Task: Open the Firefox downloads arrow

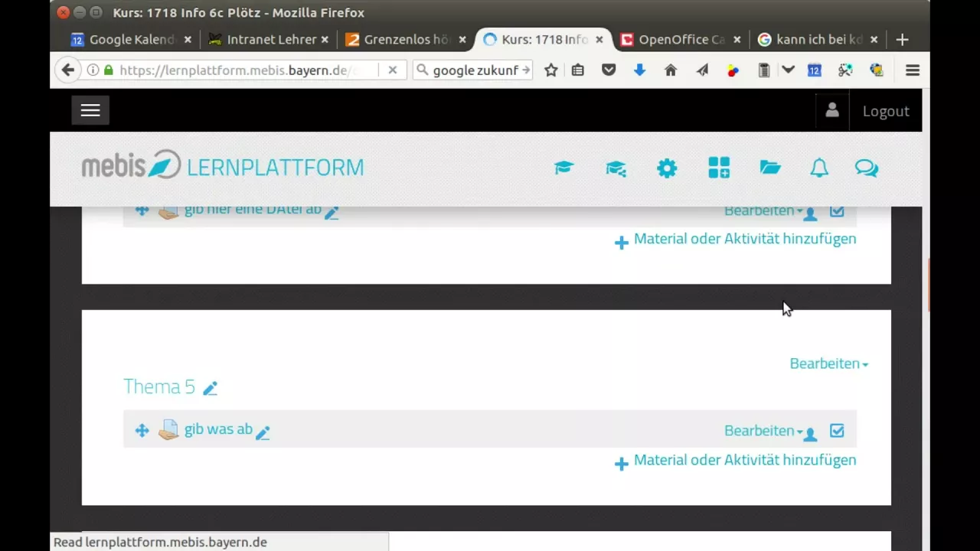Action: [x=639, y=70]
